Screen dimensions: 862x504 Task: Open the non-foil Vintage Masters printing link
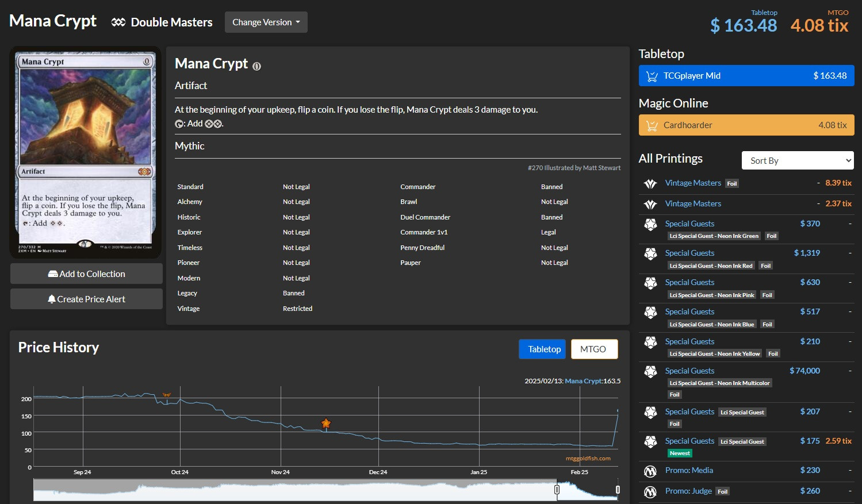pyautogui.click(x=693, y=203)
